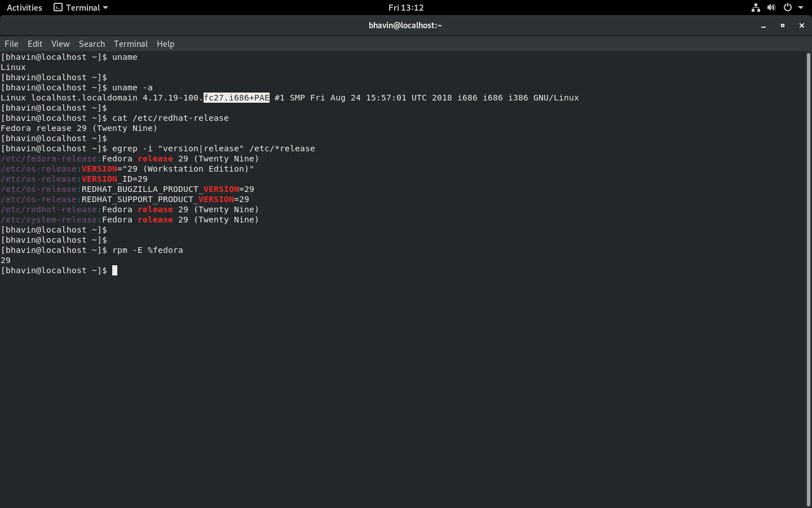The image size is (812, 508).
Task: Click the volume speaker icon in the top bar
Action: 771,7
